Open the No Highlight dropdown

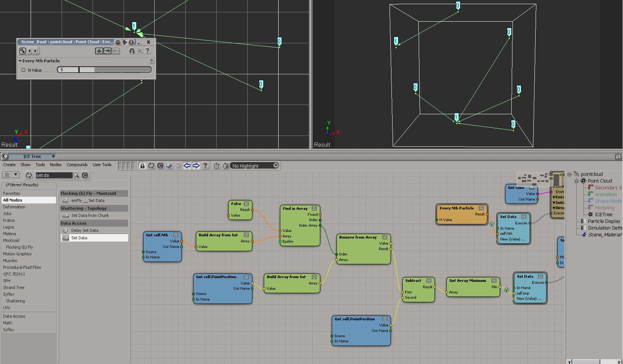pos(255,166)
